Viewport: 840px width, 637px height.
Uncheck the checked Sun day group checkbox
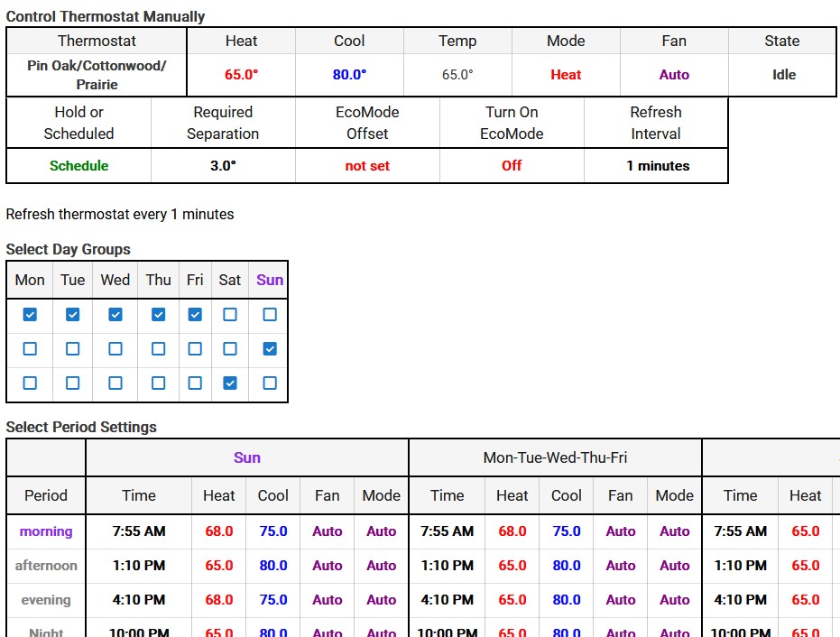click(270, 349)
